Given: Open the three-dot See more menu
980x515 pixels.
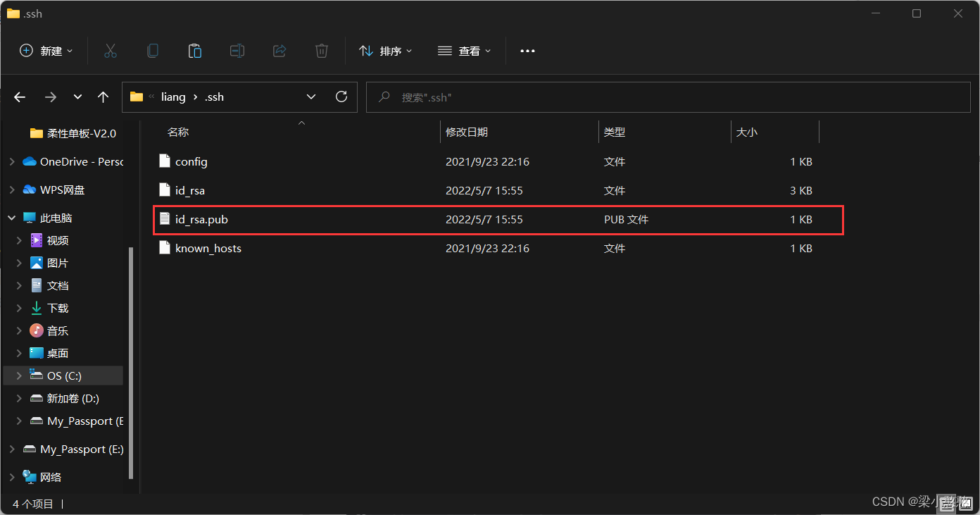Looking at the screenshot, I should tap(527, 51).
